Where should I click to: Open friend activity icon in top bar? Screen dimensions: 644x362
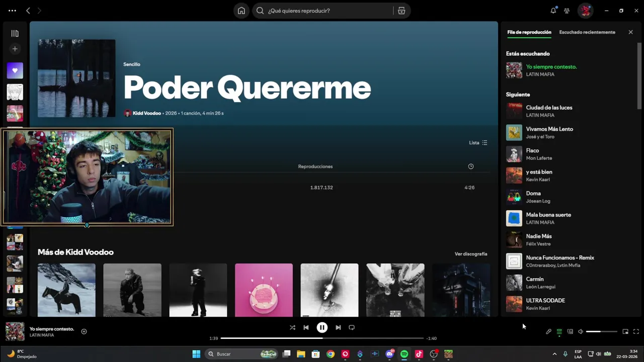(x=567, y=11)
